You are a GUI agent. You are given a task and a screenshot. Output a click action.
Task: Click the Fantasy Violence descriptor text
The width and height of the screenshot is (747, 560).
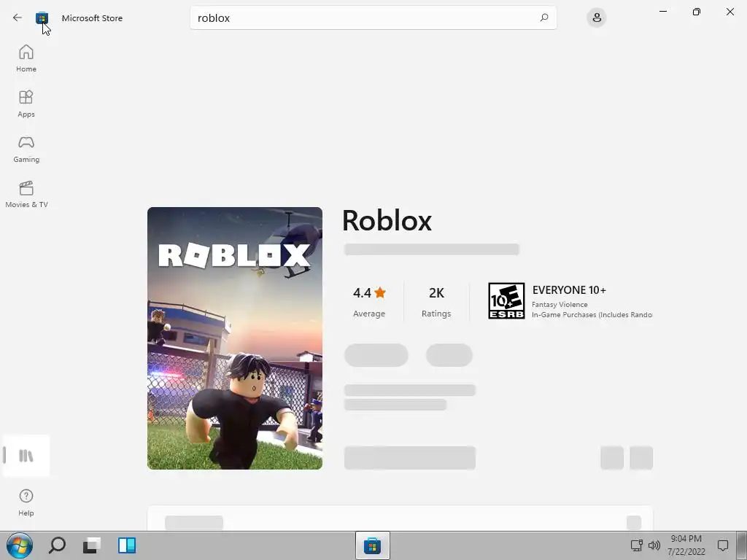coord(560,304)
